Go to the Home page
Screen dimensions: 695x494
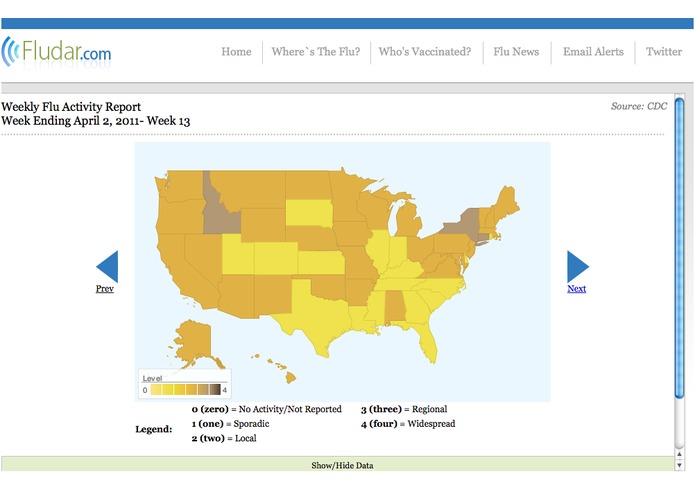point(236,52)
